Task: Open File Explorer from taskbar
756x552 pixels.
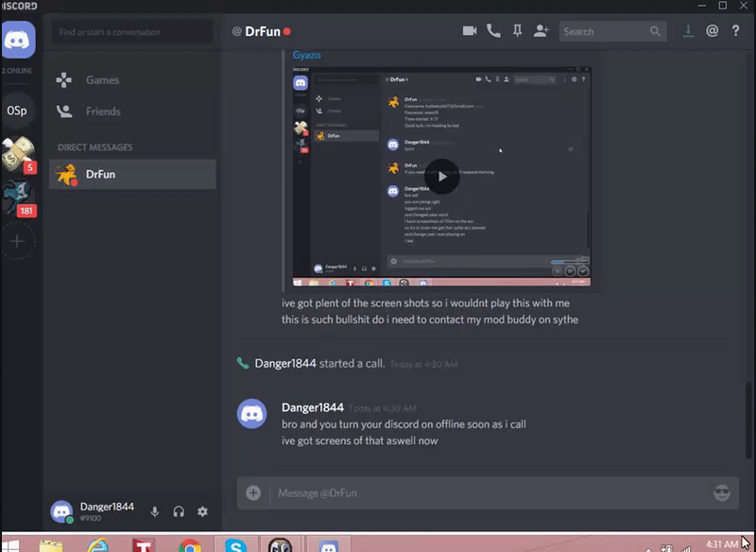Action: [51, 545]
